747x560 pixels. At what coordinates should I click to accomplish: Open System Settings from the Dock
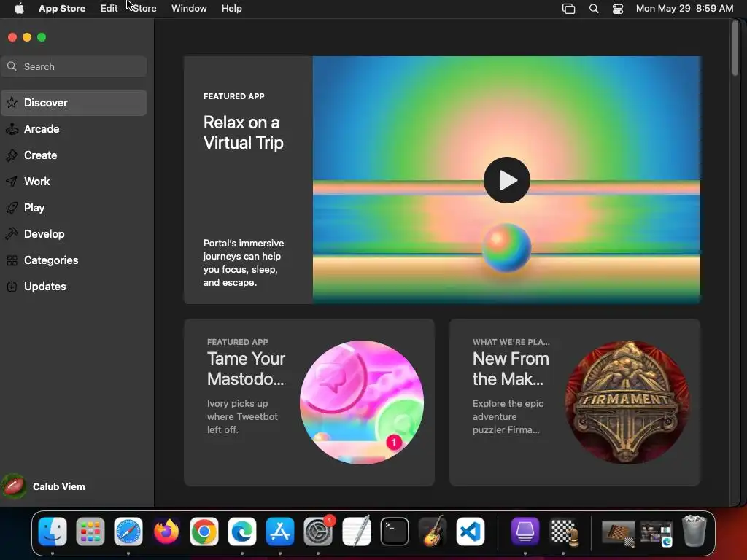click(318, 532)
